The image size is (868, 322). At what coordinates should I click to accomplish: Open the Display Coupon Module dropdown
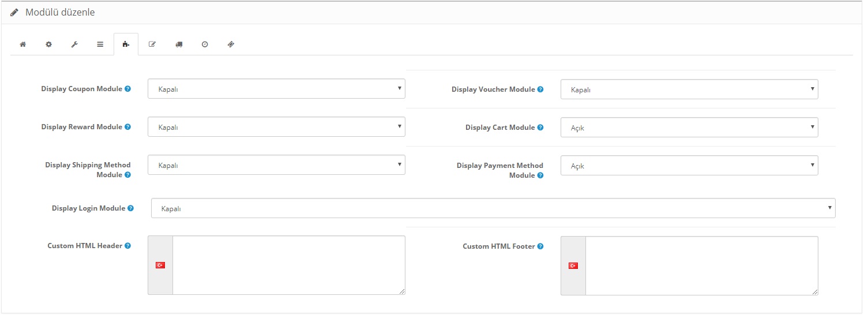(276, 89)
